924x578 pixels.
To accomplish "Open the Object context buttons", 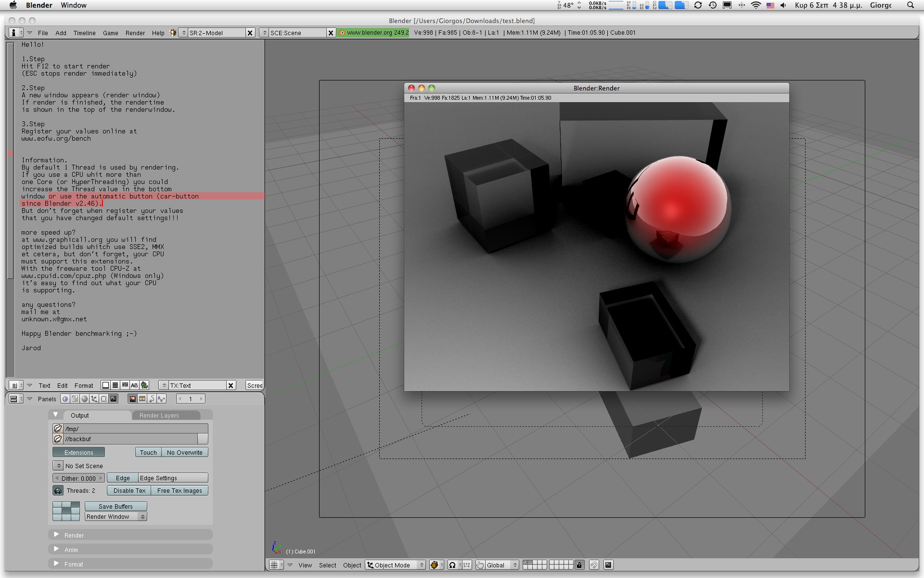I will tap(94, 399).
